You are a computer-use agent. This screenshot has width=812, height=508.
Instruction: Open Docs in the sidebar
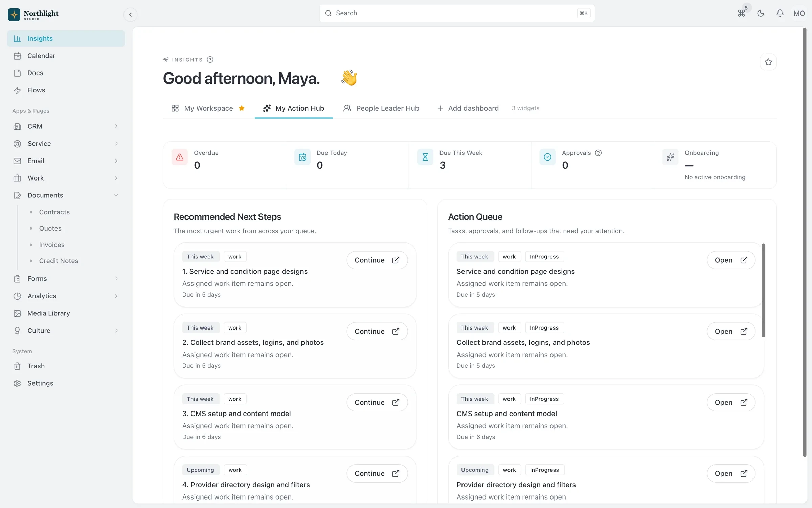[66, 73]
